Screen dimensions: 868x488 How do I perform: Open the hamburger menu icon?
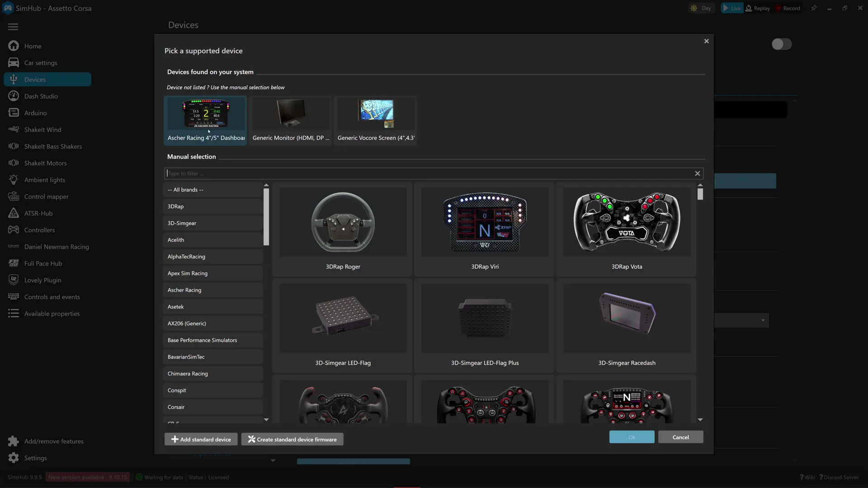click(x=13, y=27)
